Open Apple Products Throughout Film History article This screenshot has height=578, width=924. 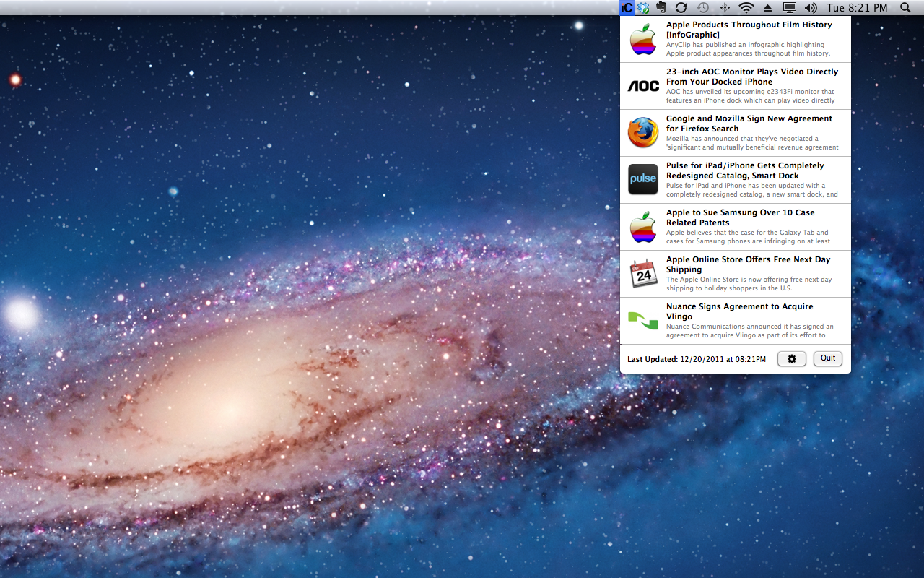(749, 30)
